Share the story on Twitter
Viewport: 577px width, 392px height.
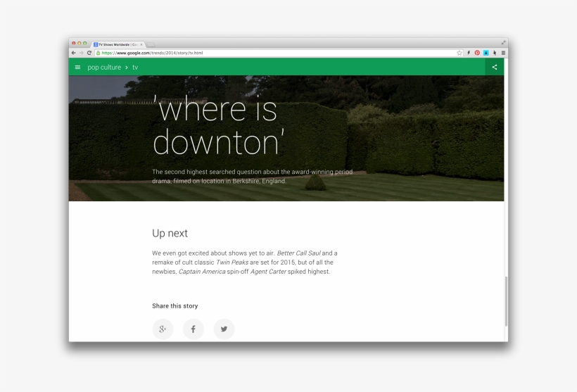pyautogui.click(x=224, y=329)
